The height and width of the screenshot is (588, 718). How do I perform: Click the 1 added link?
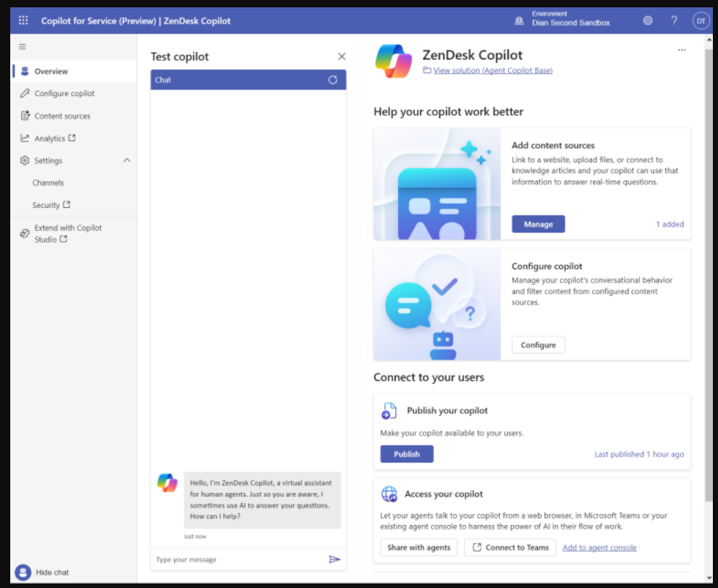670,224
